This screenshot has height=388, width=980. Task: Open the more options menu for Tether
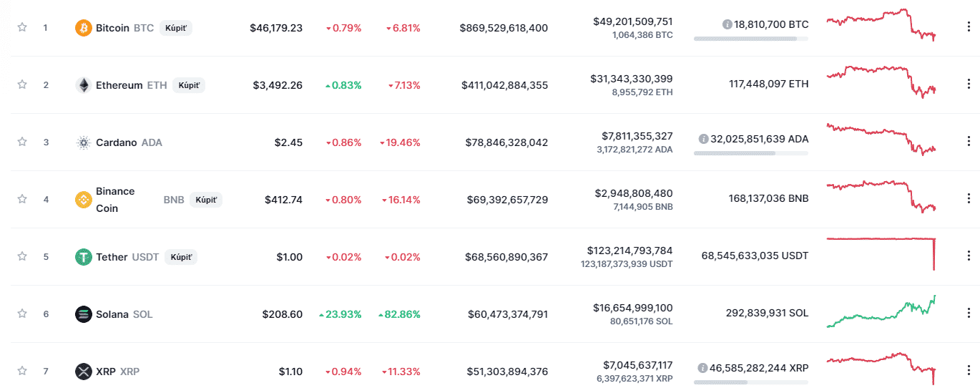click(x=969, y=256)
